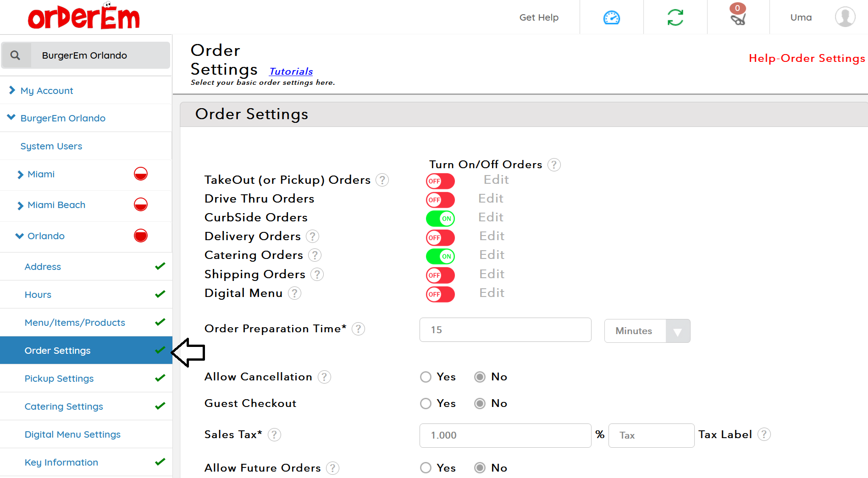
Task: Select Yes for Allow Cancellation
Action: (x=426, y=377)
